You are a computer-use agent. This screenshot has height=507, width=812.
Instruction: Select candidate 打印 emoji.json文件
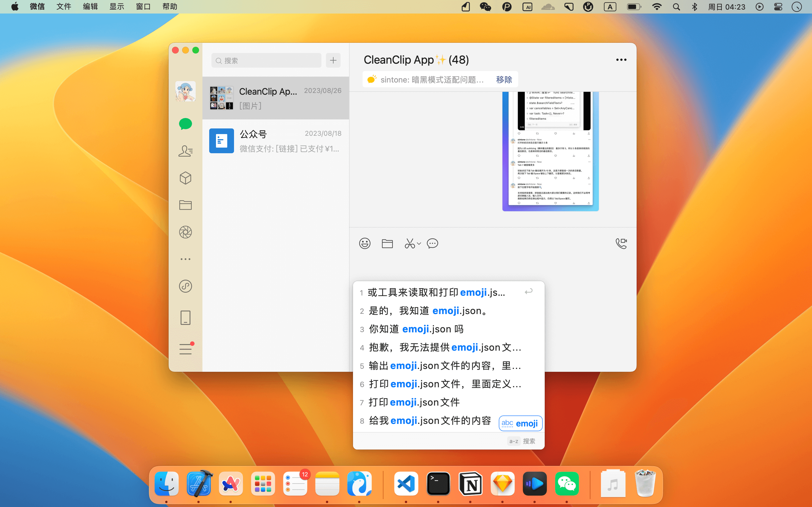coord(414,402)
